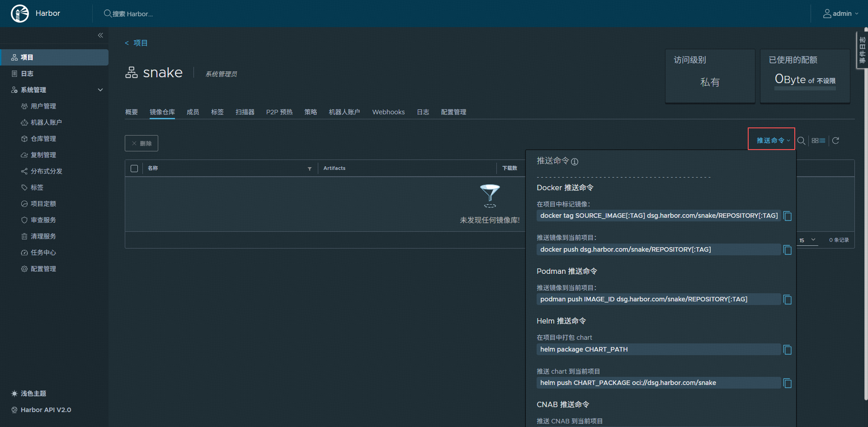Screen dimensions: 868x427
Task: Switch to the project 日志 tab
Action: point(423,112)
